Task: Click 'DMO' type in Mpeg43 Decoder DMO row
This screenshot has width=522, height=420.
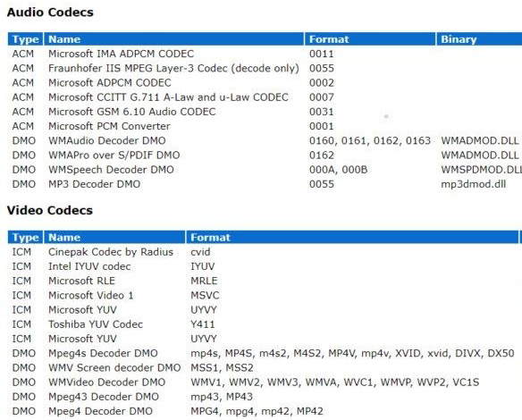Action: pos(23,397)
